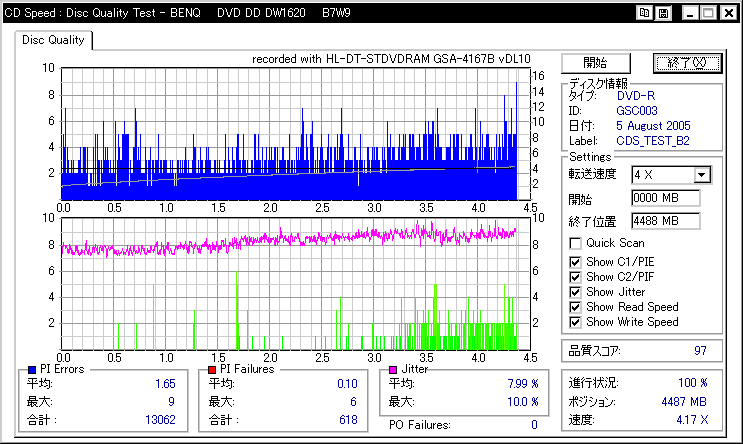
Task: Click the progress value 100 %
Action: (693, 383)
